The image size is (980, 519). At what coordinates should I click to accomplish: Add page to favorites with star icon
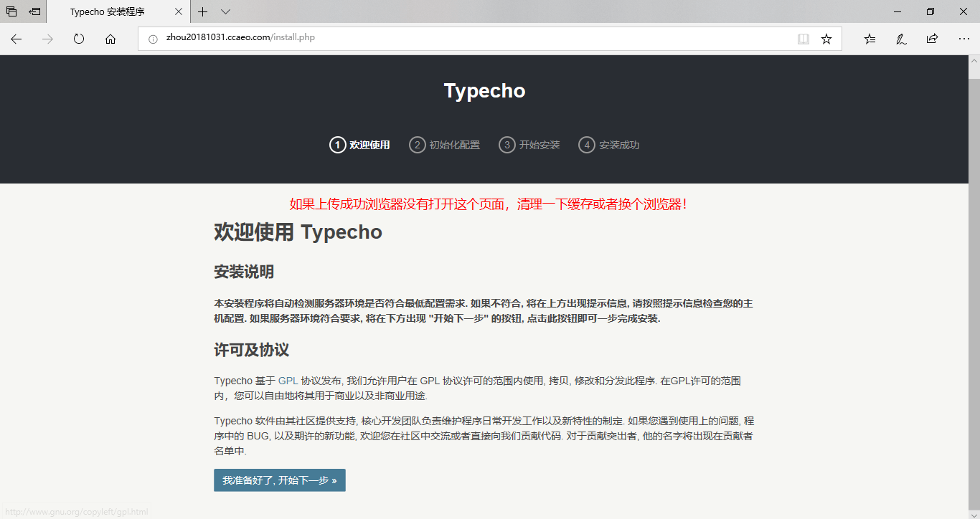[826, 39]
